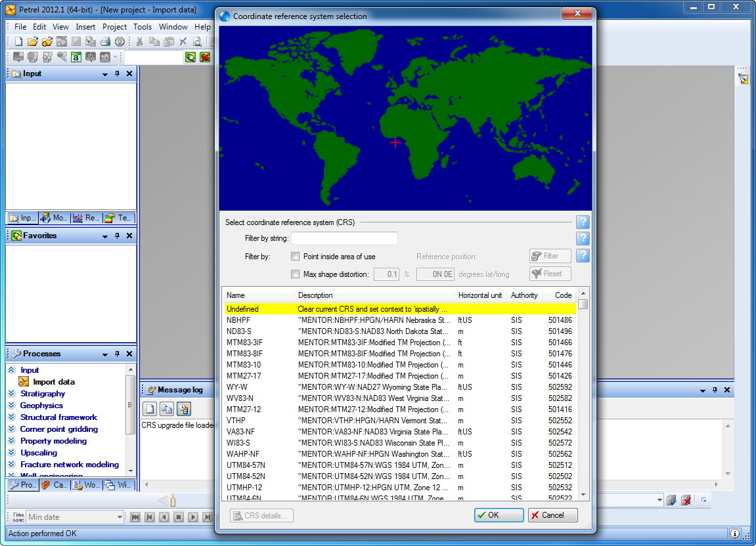Click the new document icon in Message log
This screenshot has height=546, width=756.
(150, 409)
